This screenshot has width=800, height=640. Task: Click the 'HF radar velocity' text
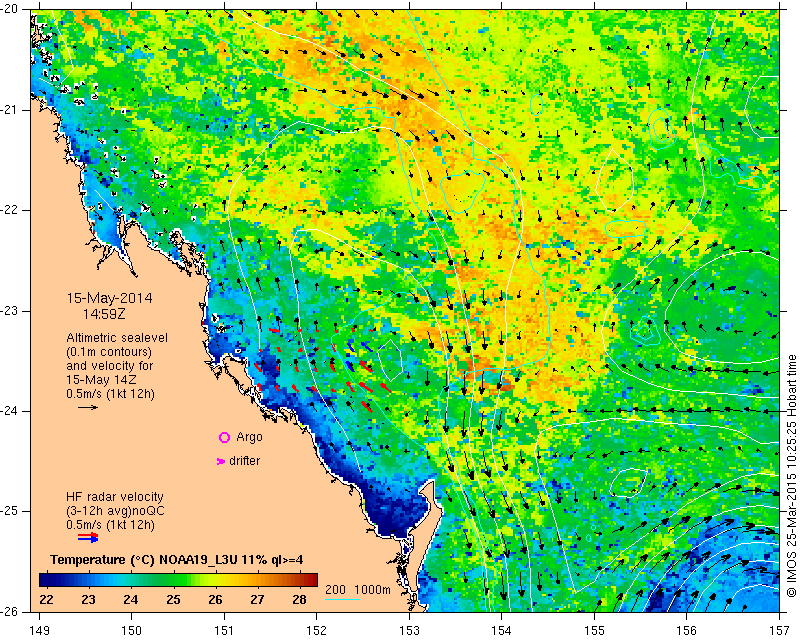115,497
